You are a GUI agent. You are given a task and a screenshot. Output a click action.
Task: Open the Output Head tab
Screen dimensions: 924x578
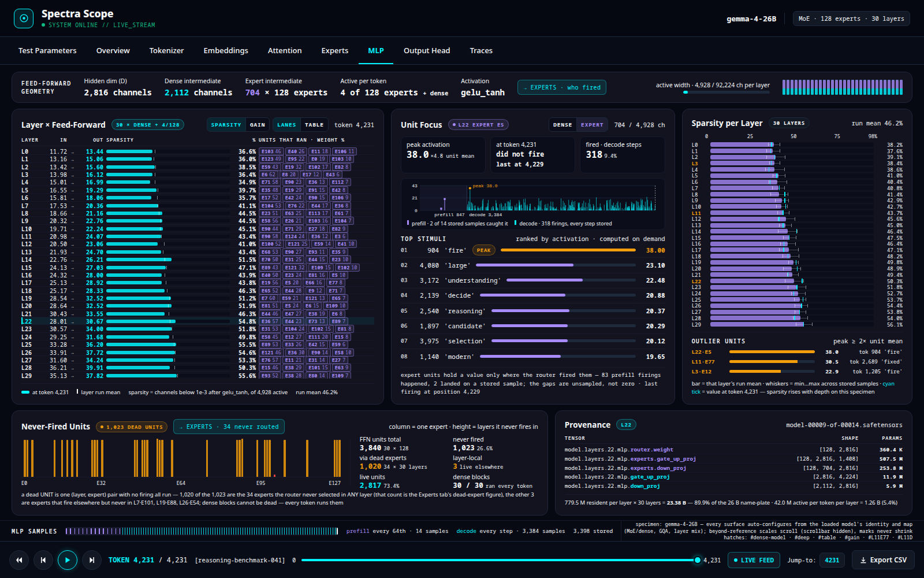(427, 51)
